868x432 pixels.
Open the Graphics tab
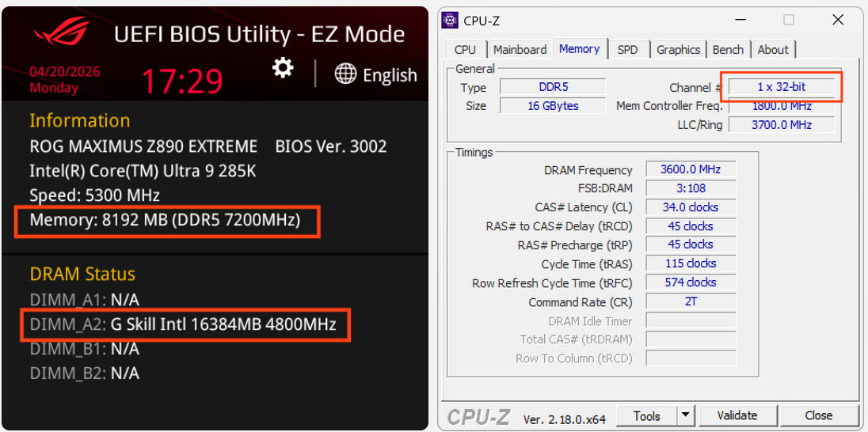pos(678,49)
